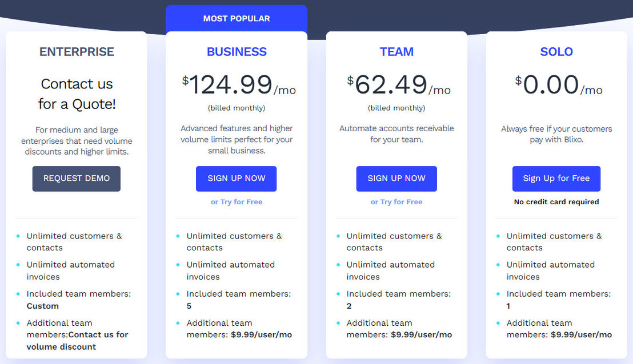Click 'Always free if your customers pay' text

(x=556, y=134)
